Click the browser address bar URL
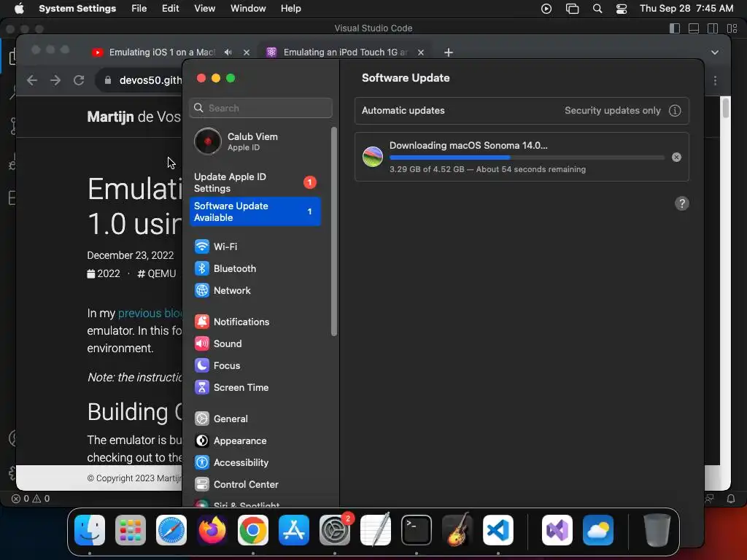The height and width of the screenshot is (560, 747). coord(150,80)
